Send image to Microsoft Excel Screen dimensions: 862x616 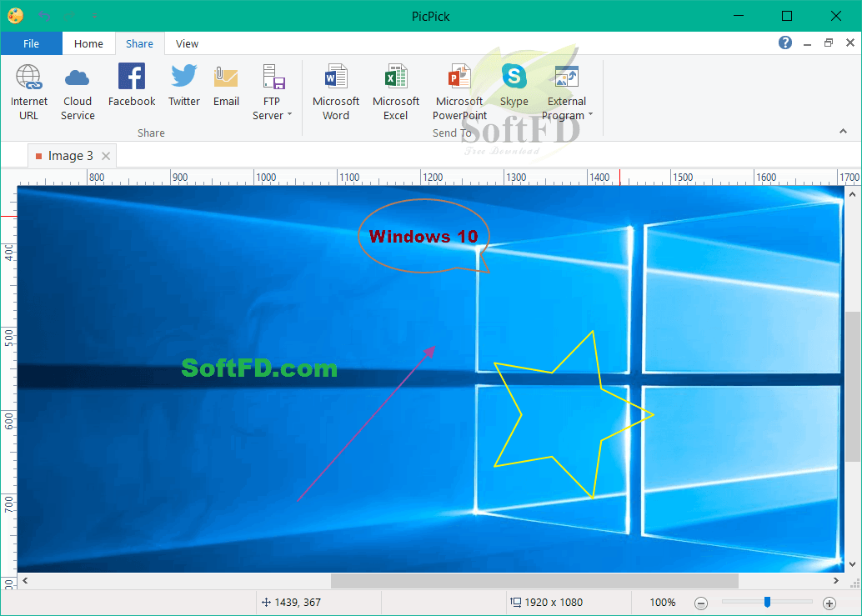395,92
